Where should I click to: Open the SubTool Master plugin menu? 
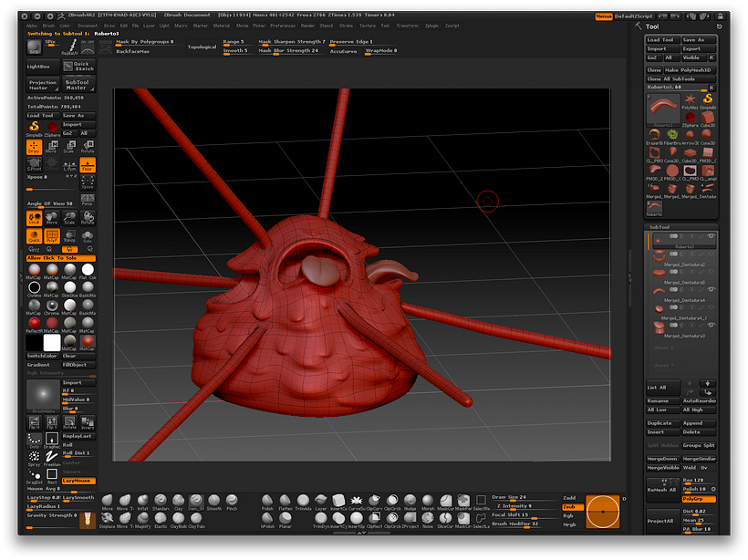click(80, 85)
